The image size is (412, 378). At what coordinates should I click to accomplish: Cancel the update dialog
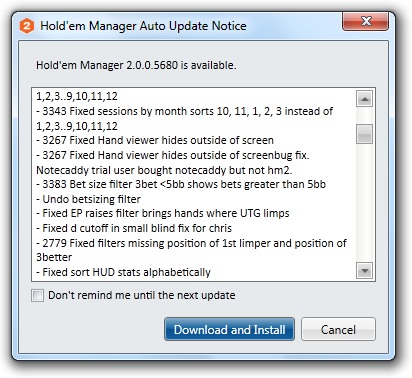click(x=338, y=329)
